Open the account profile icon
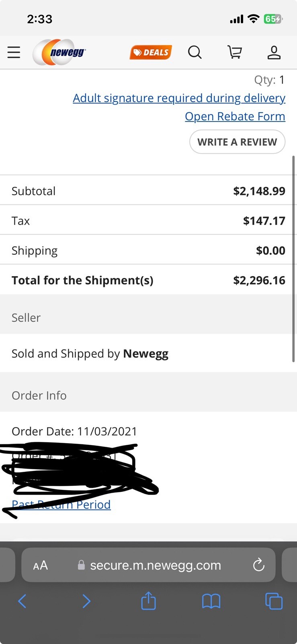 274,52
